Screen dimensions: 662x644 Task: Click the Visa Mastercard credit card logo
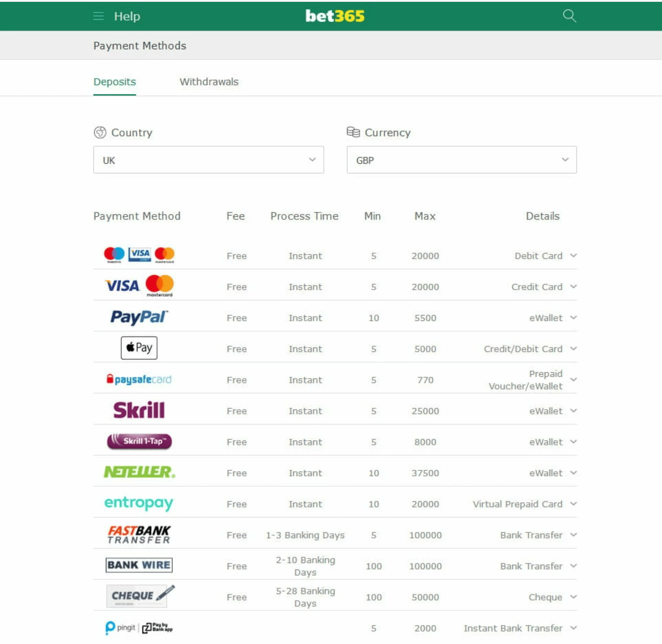[139, 286]
